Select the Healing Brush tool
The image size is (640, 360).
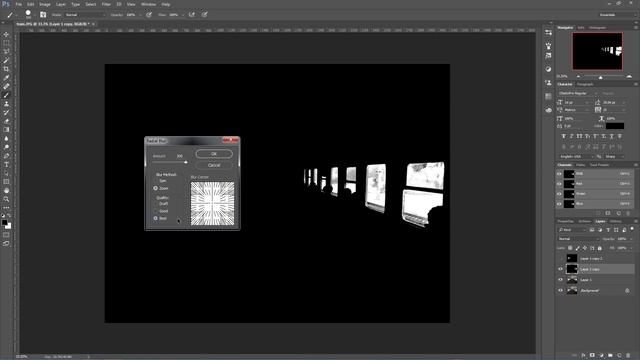[6, 86]
